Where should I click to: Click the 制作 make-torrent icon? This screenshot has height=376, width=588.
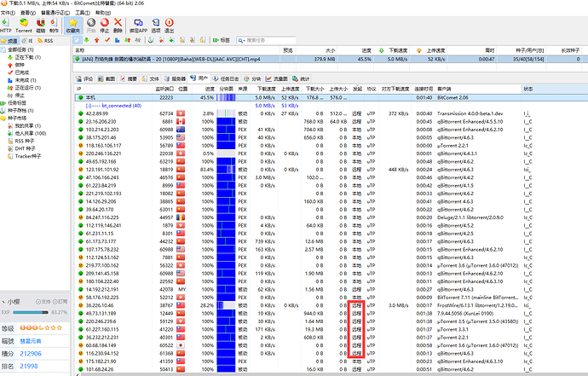tap(54, 26)
